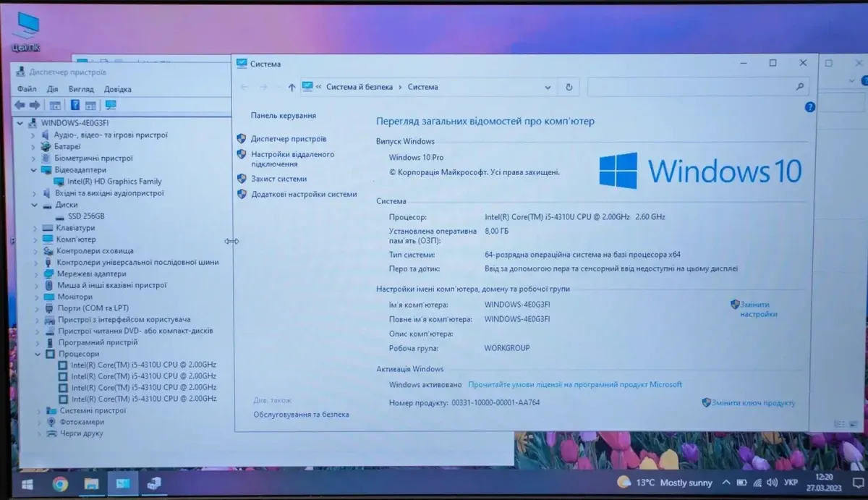Collapse the Процесори tree node
This screenshot has height=500, width=868.
pos(38,354)
